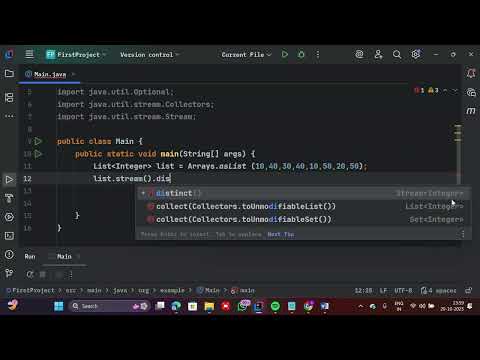
Task: Click the red error count indicator
Action: (x=419, y=90)
